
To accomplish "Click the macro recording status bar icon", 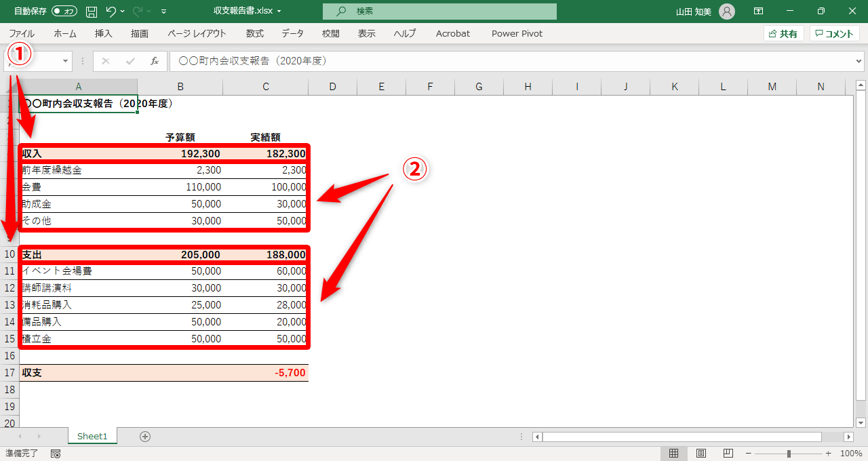I will (56, 454).
